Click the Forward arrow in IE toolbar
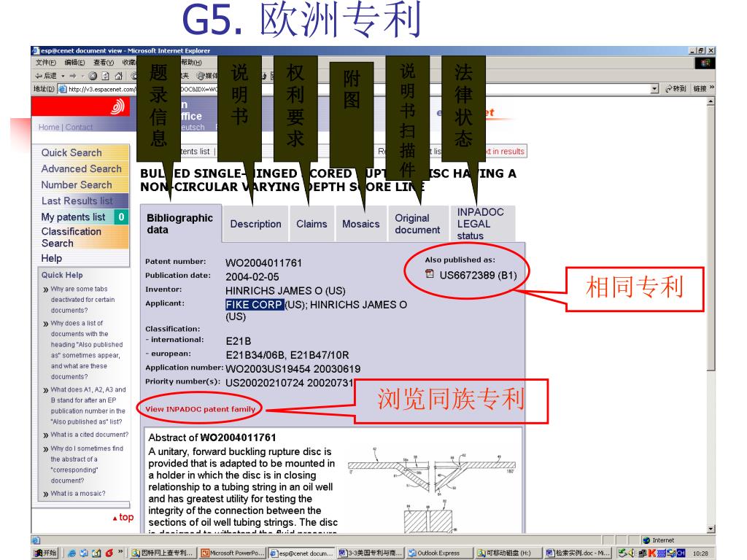Screen dimensions: 747x560 click(x=73, y=76)
